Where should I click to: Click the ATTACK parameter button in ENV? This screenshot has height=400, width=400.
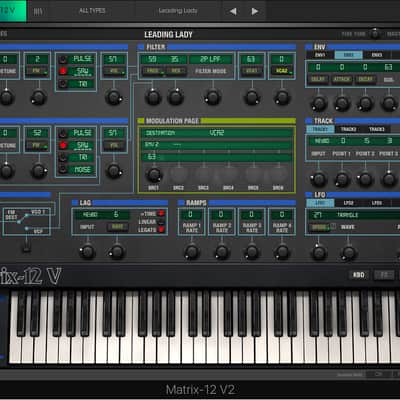[x=342, y=79]
